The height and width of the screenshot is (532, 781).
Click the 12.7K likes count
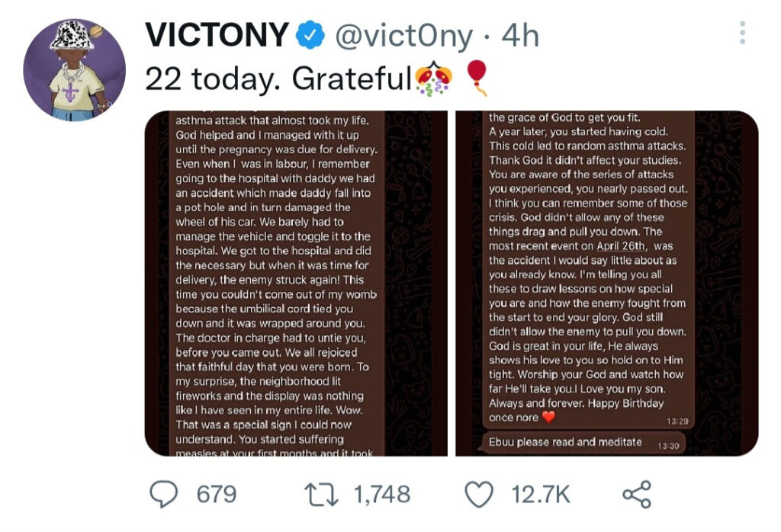[x=541, y=495]
